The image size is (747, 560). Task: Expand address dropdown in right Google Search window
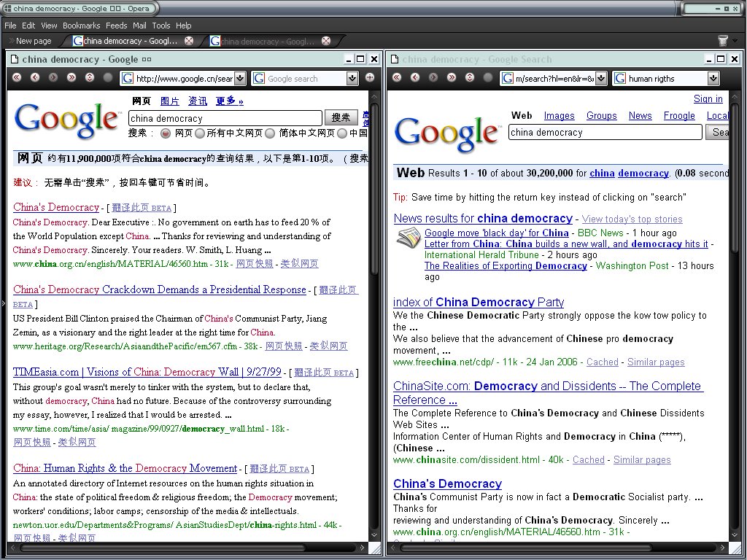(x=601, y=78)
